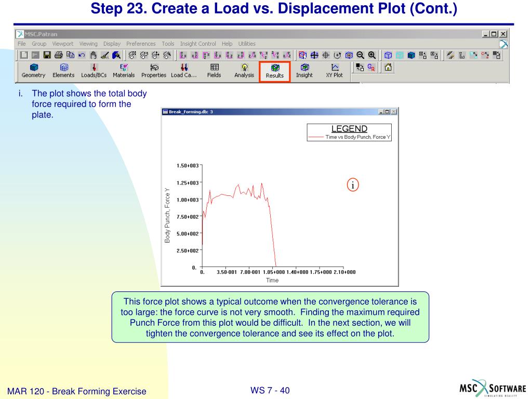Viewport: 532px width, 399px height.
Task: Click the Zoom In magnifier icon
Action: pos(372,55)
